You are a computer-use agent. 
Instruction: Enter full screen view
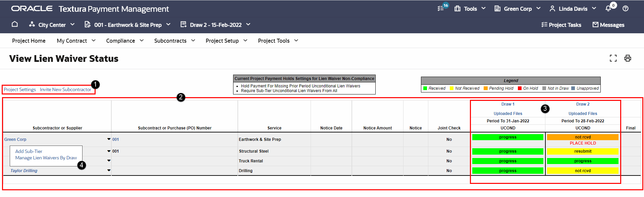[x=613, y=58]
